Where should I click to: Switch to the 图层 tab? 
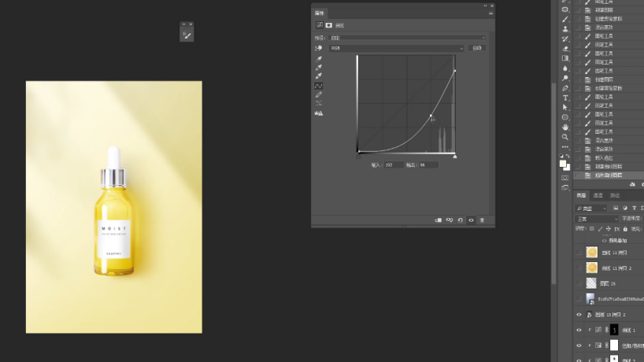[581, 195]
